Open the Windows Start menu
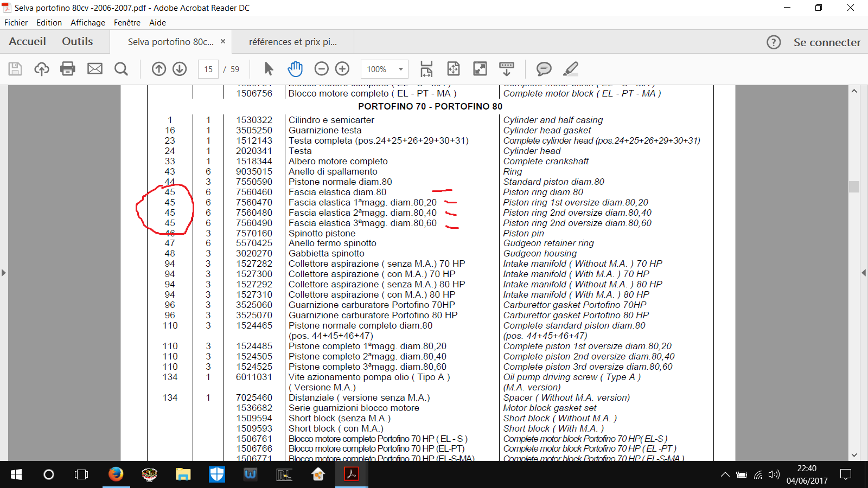This screenshot has width=868, height=488. tap(16, 474)
